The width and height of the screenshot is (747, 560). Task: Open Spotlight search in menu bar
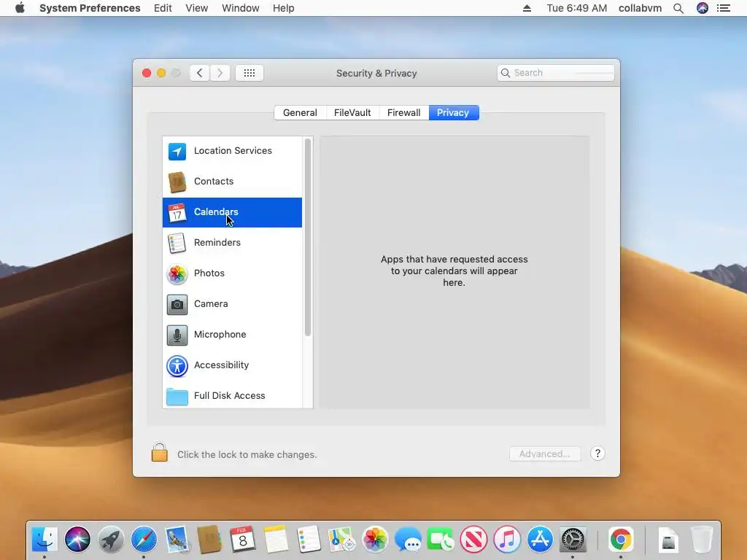click(x=678, y=8)
